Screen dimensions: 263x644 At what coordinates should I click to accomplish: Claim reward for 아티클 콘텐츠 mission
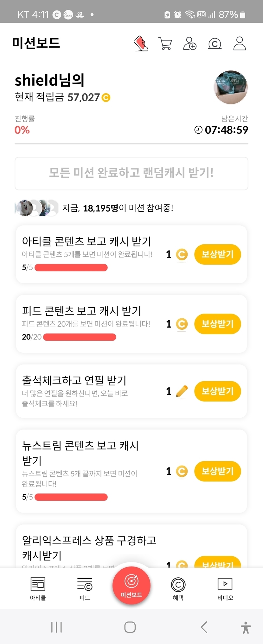pos(217,254)
